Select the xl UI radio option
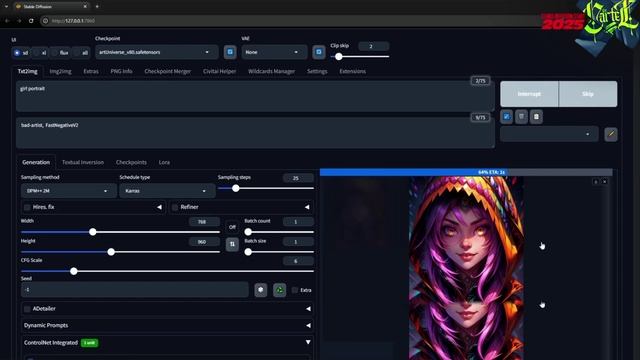640x360 pixels. coord(37,53)
